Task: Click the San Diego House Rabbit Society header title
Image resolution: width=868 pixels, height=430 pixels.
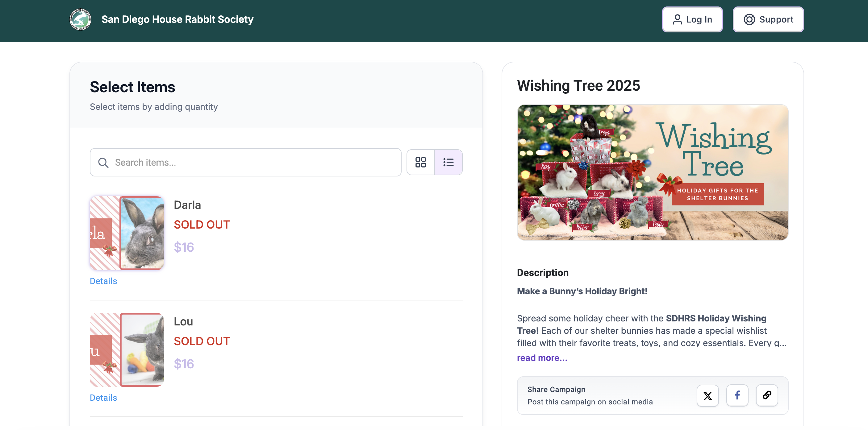Action: (x=177, y=19)
